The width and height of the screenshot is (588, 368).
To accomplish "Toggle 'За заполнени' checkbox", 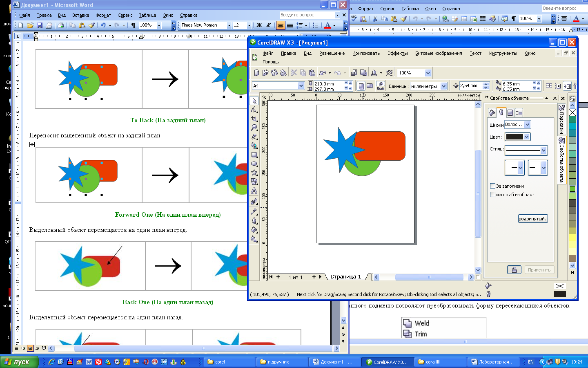I will [x=492, y=186].
